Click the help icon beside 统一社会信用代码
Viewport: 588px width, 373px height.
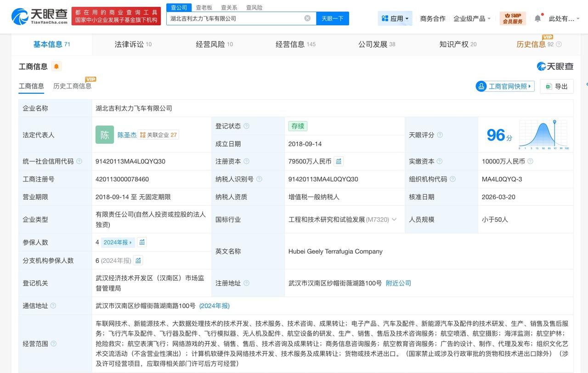[79, 161]
